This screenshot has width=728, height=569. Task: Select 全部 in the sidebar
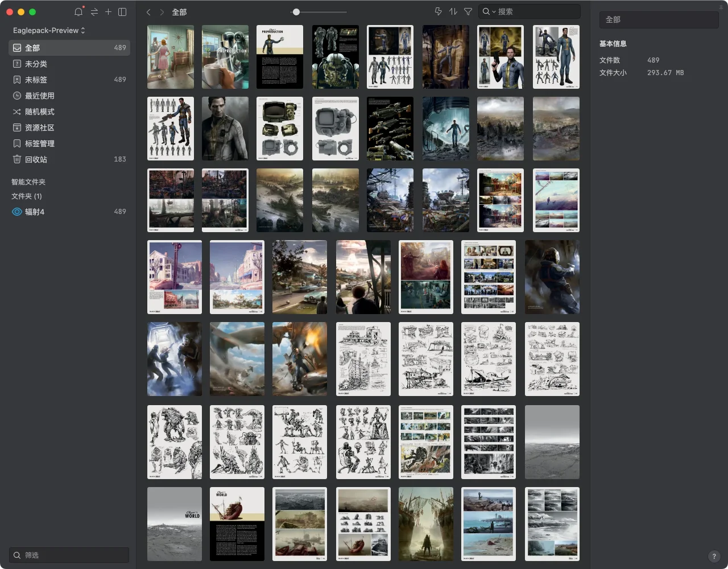(69, 48)
